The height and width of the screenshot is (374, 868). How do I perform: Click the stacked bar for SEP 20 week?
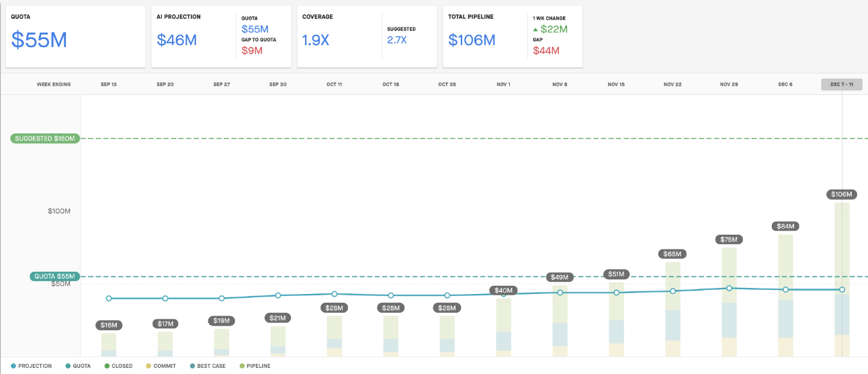165,344
